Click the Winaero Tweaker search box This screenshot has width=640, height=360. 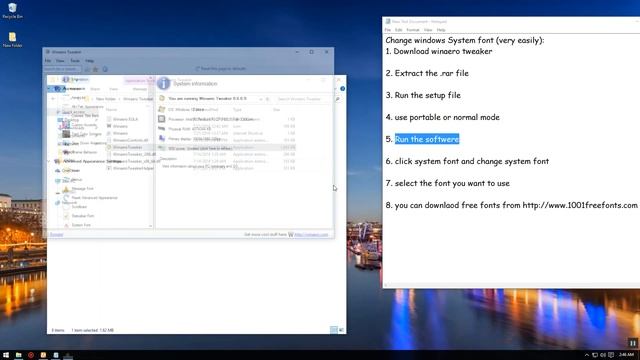pyautogui.click(x=62, y=69)
